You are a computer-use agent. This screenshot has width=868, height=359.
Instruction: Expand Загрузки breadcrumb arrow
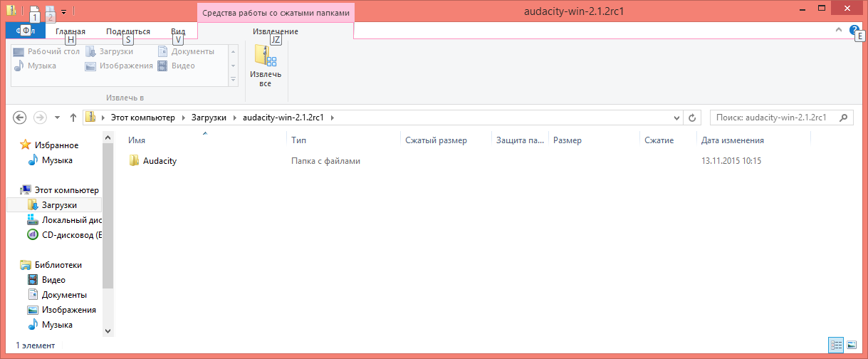click(235, 118)
